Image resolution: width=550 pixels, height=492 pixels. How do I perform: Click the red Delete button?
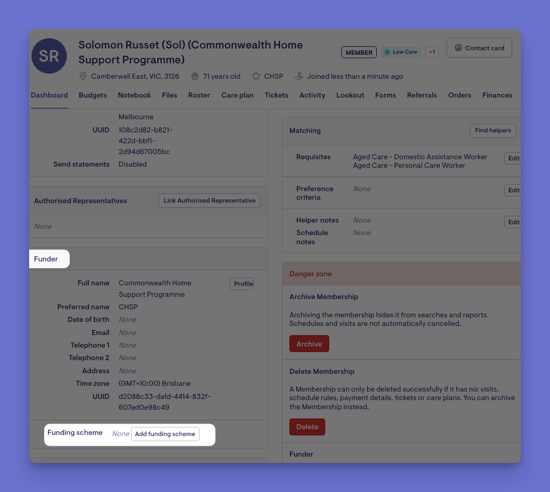(307, 427)
